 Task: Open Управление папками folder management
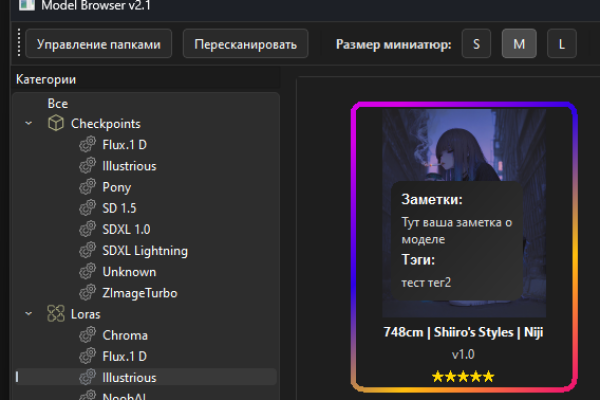[98, 44]
